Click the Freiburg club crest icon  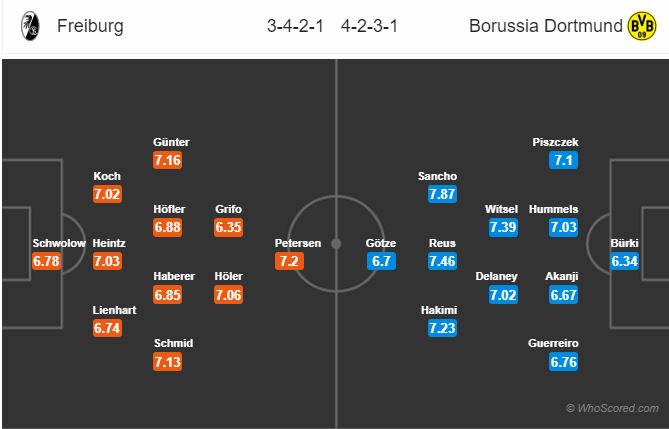pyautogui.click(x=30, y=26)
